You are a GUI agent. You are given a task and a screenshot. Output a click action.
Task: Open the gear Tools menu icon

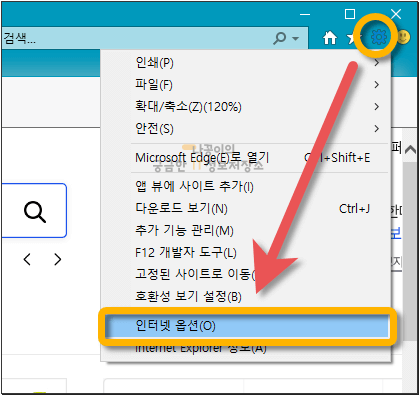(379, 37)
